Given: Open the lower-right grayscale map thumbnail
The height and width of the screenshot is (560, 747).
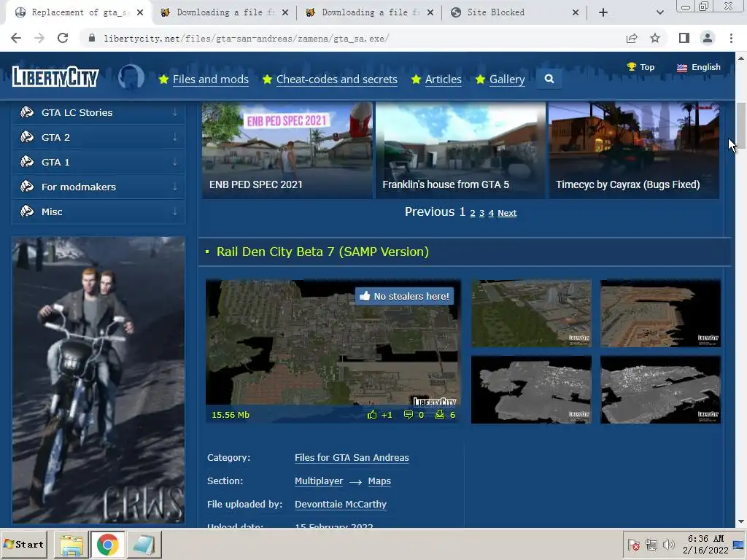Looking at the screenshot, I should pyautogui.click(x=660, y=389).
